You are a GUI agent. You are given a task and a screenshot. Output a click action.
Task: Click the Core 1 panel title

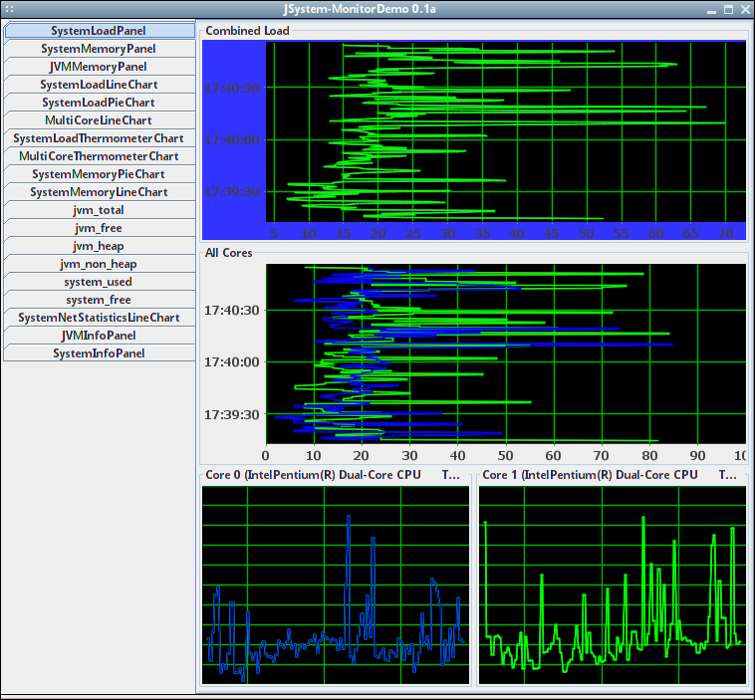click(x=610, y=475)
